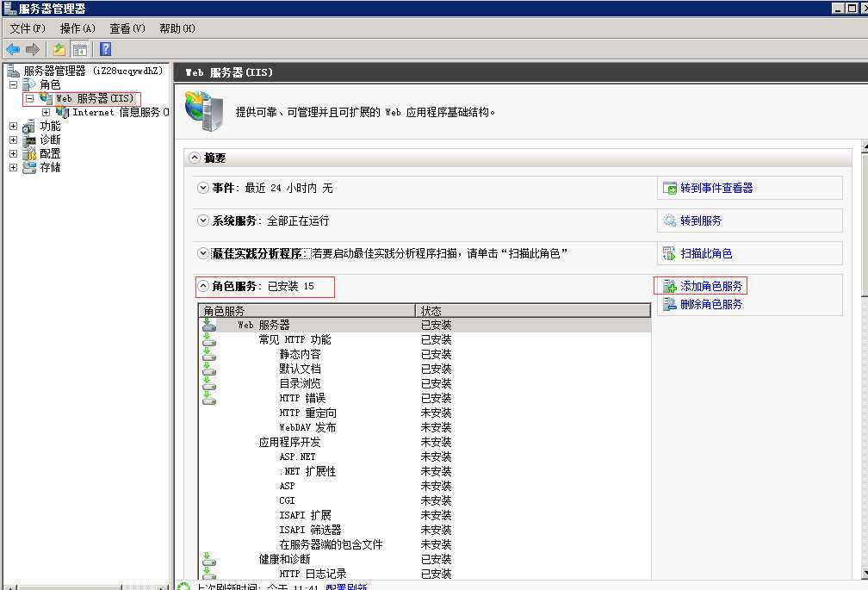
Task: Select the 默认文档 row
Action: pos(424,369)
